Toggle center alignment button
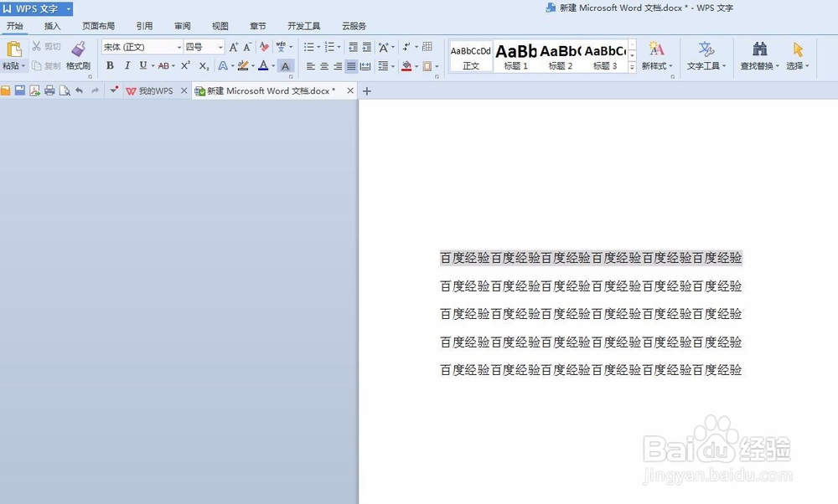Image resolution: width=838 pixels, height=504 pixels. 323,66
